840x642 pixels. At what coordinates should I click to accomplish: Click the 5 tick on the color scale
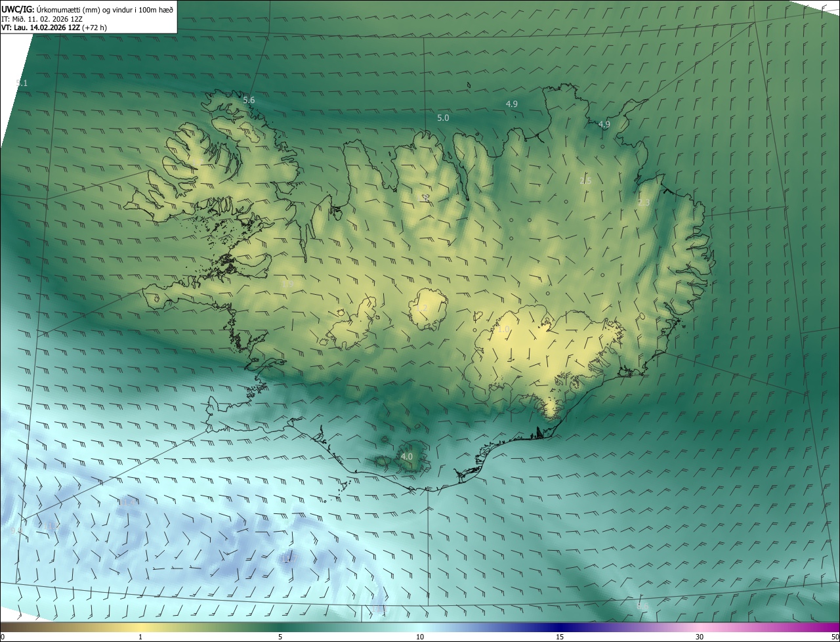[280, 637]
